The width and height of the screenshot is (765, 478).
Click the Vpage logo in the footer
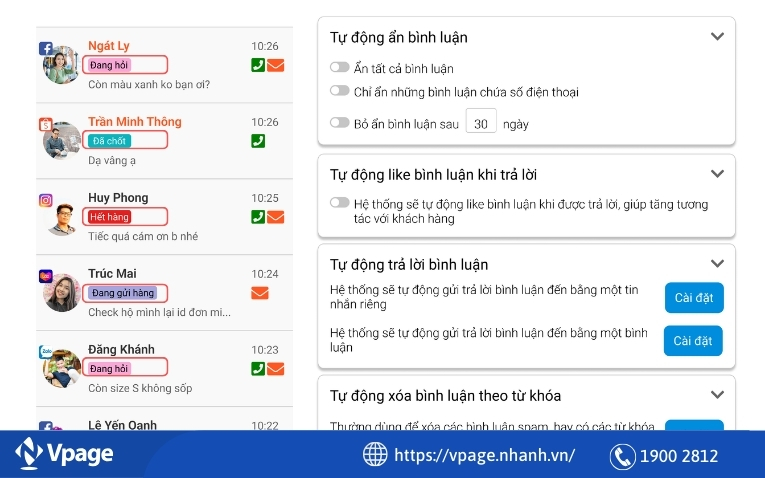tap(64, 454)
